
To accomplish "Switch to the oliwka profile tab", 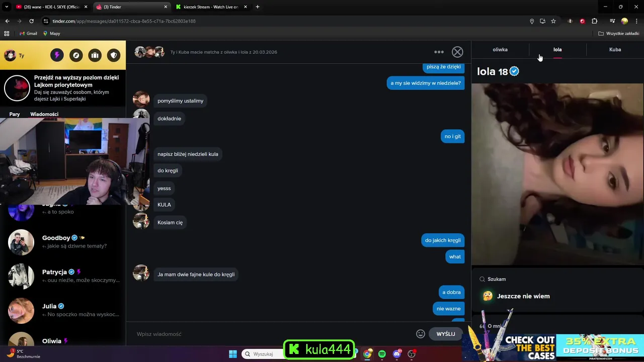I will click(500, 50).
